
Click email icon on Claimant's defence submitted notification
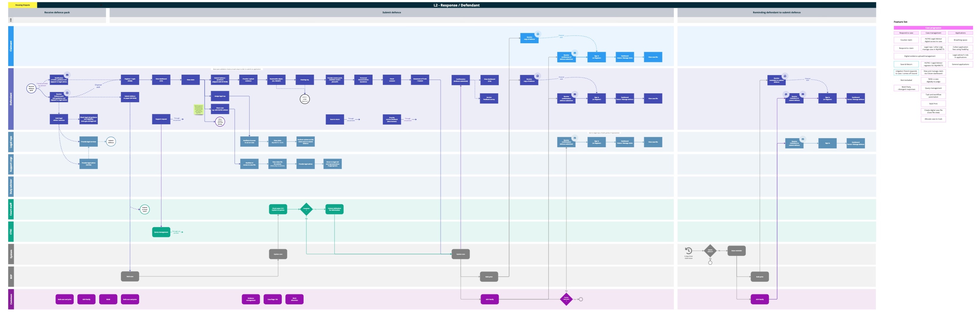(574, 53)
